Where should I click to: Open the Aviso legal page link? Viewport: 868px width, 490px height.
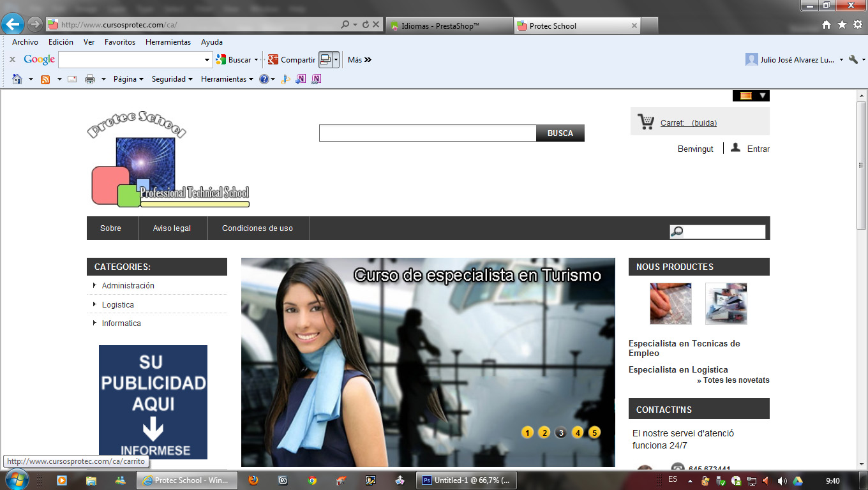click(172, 228)
